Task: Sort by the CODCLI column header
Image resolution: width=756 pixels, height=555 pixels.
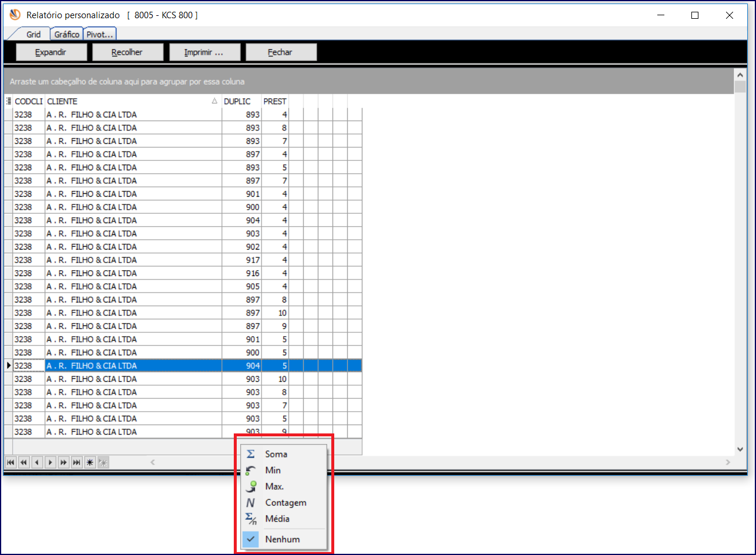Action: (29, 101)
